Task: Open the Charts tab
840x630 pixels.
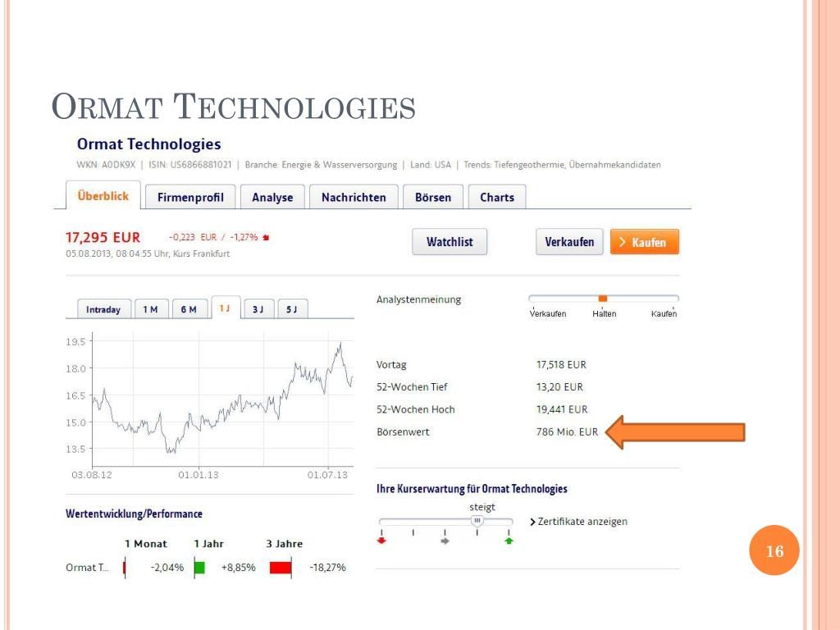Action: click(x=496, y=197)
